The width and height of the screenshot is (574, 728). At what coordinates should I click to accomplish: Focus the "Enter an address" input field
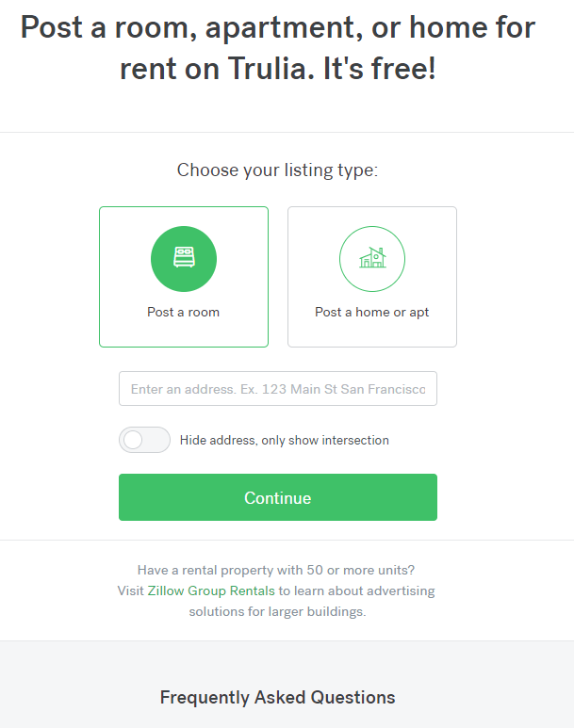[x=278, y=389]
